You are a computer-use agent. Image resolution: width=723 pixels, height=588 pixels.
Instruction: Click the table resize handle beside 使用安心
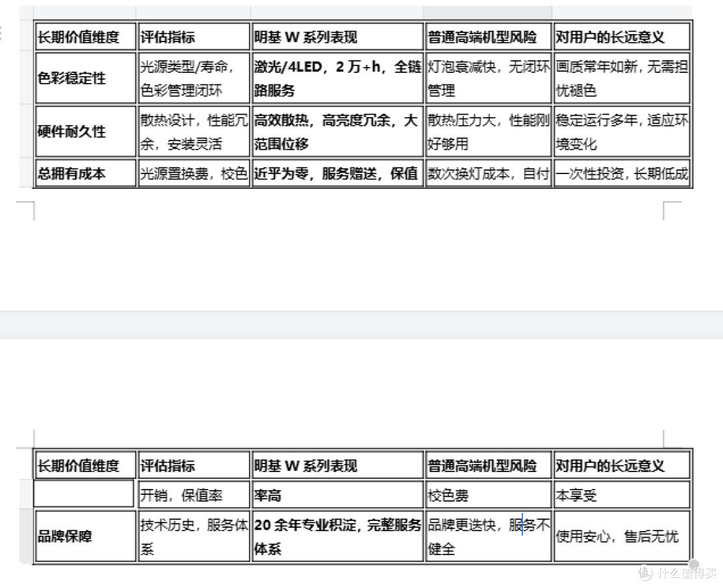[694, 565]
